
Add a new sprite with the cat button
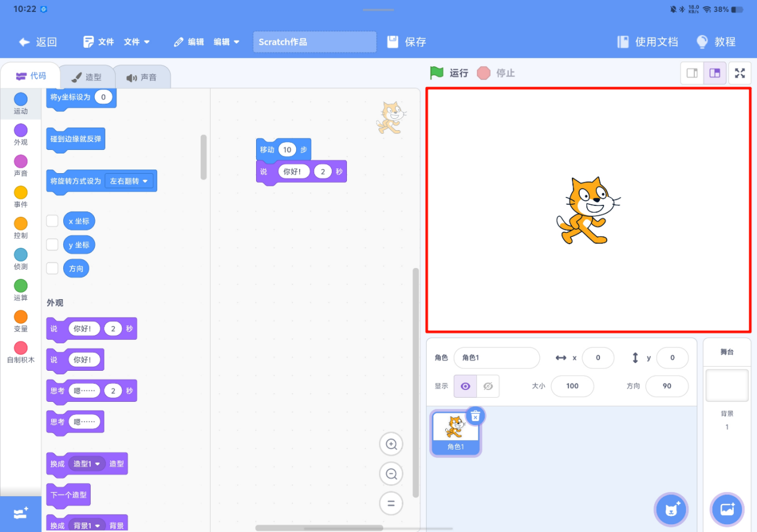(x=670, y=509)
